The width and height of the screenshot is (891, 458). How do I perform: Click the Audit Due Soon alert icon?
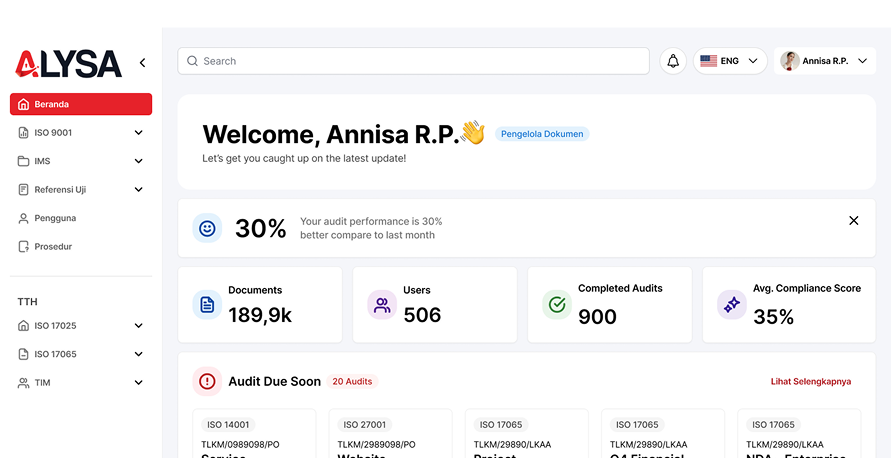(207, 381)
